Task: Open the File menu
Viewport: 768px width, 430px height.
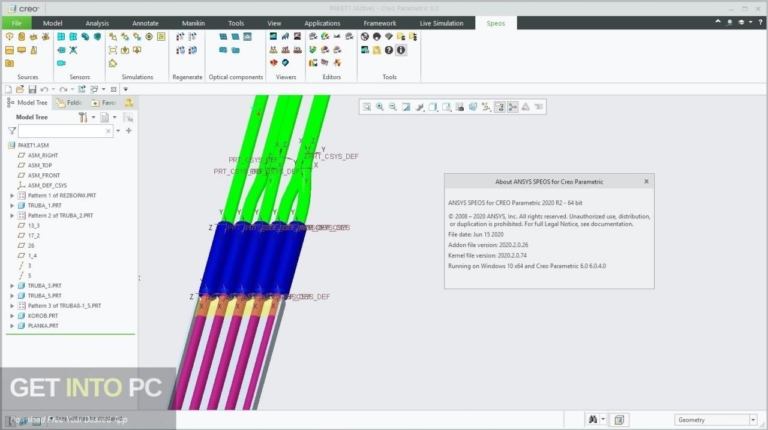Action: 17,23
